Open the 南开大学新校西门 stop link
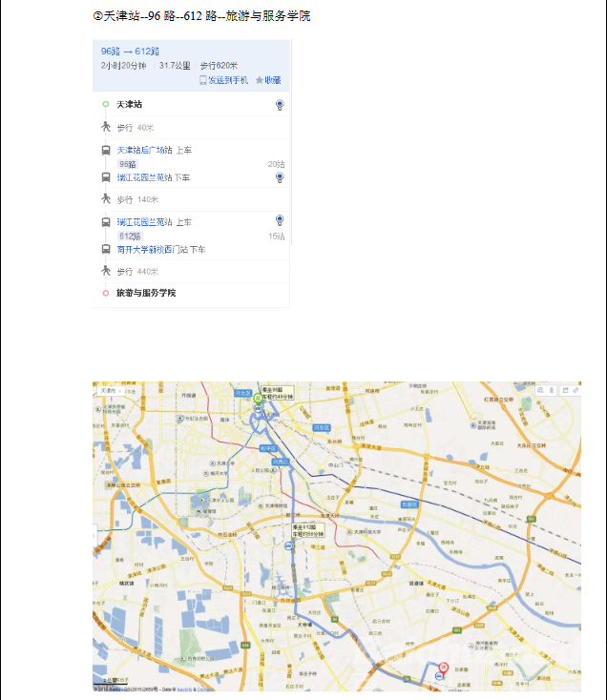Viewport: 607px width, 700px height. click(152, 249)
